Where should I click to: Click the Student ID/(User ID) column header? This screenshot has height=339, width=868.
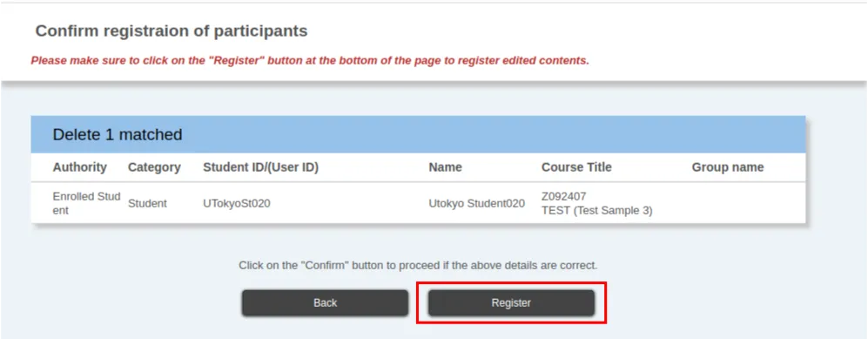(260, 167)
